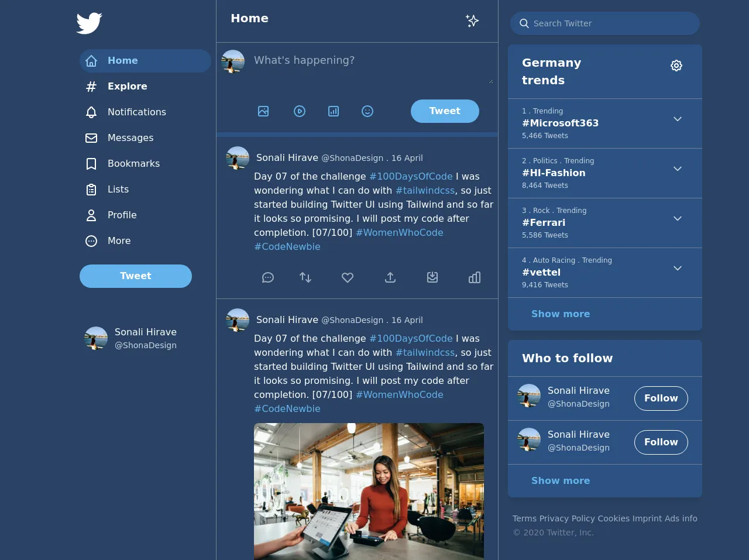Screen dimensions: 749x560
Task: Click share upload icon on first tweet
Action: [x=390, y=277]
